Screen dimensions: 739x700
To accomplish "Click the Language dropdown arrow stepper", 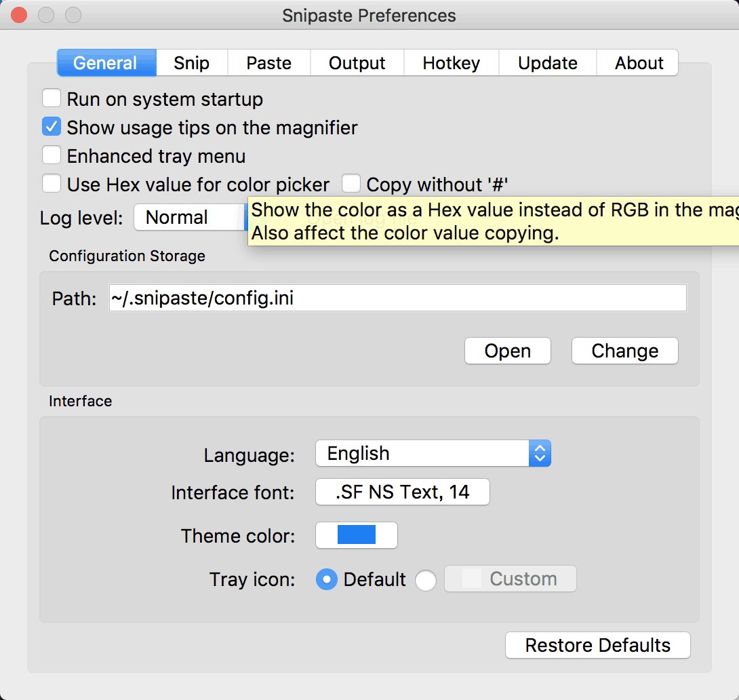I will pyautogui.click(x=540, y=454).
